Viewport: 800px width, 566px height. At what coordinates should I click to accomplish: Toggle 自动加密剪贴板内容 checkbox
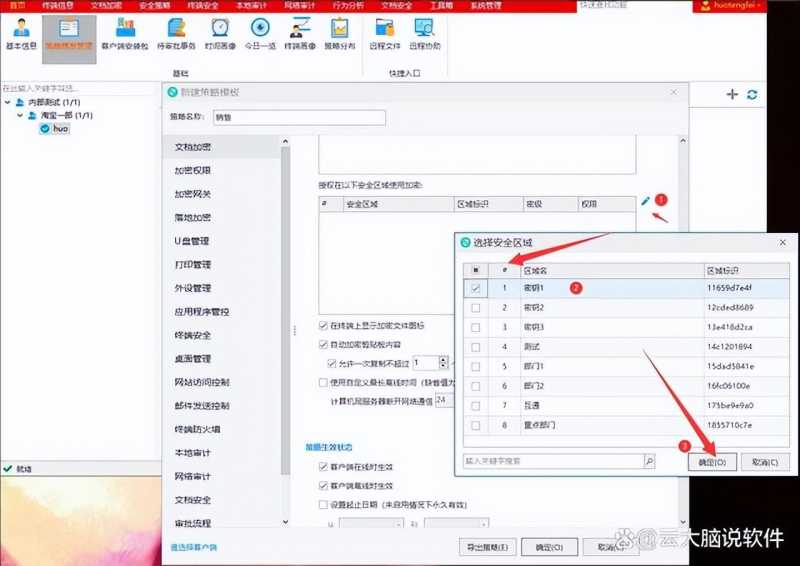[x=323, y=344]
